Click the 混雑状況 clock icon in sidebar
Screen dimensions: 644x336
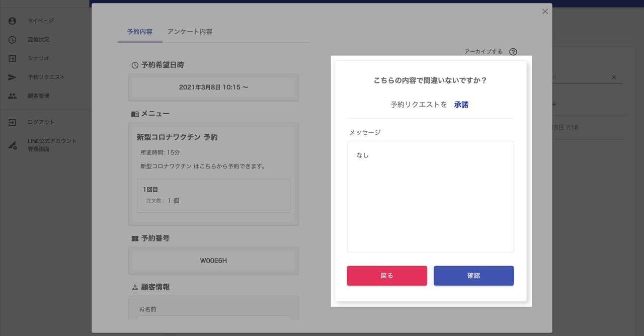tap(13, 40)
